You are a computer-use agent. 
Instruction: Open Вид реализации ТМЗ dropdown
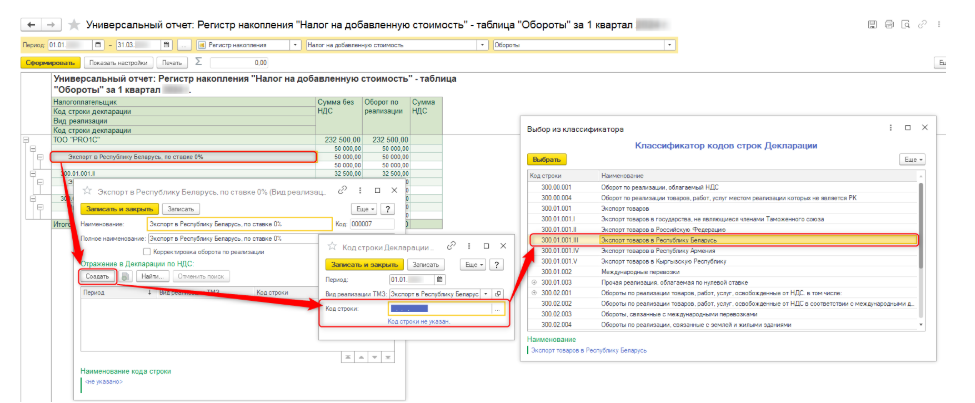[x=487, y=294]
